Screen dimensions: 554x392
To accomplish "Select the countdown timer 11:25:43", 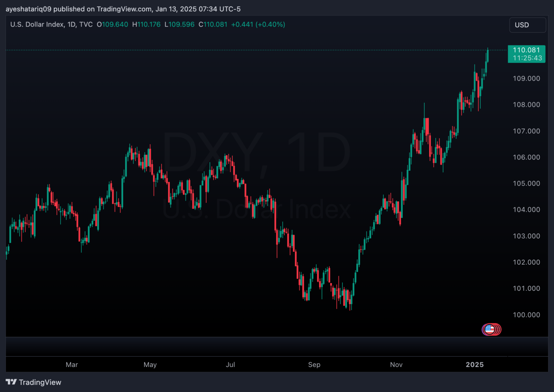I will 527,58.
